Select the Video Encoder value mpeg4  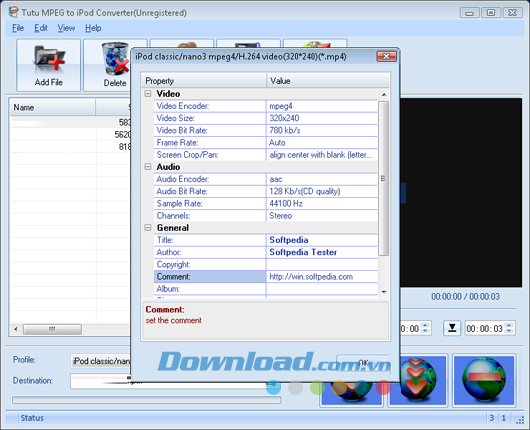[322, 106]
